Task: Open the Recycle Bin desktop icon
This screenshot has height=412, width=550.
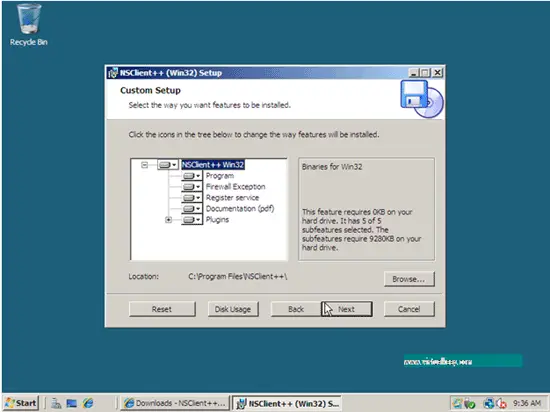Action: 28,25
